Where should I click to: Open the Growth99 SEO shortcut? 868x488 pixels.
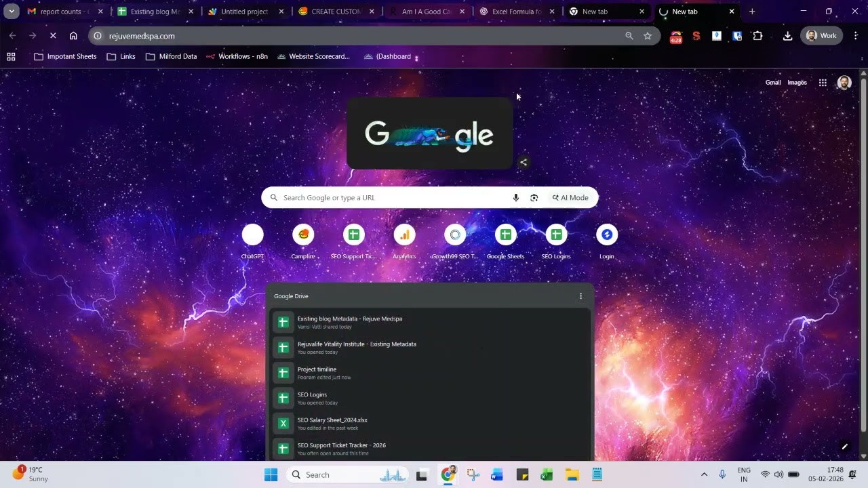(455, 241)
